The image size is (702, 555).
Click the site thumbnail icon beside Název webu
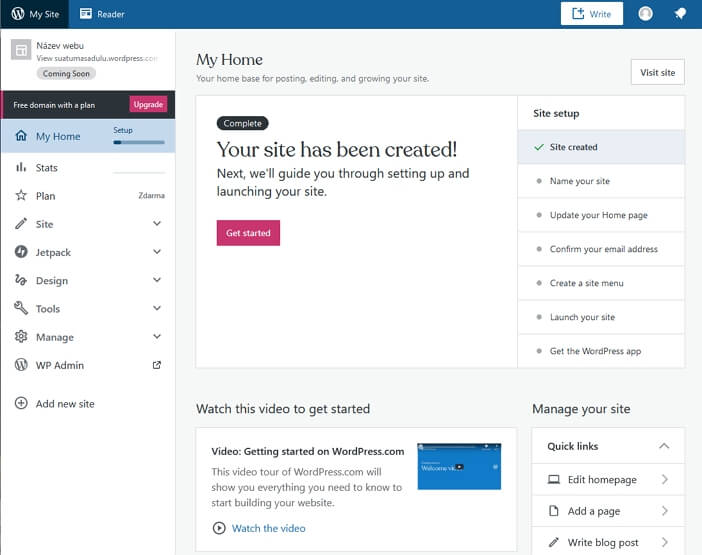point(21,50)
